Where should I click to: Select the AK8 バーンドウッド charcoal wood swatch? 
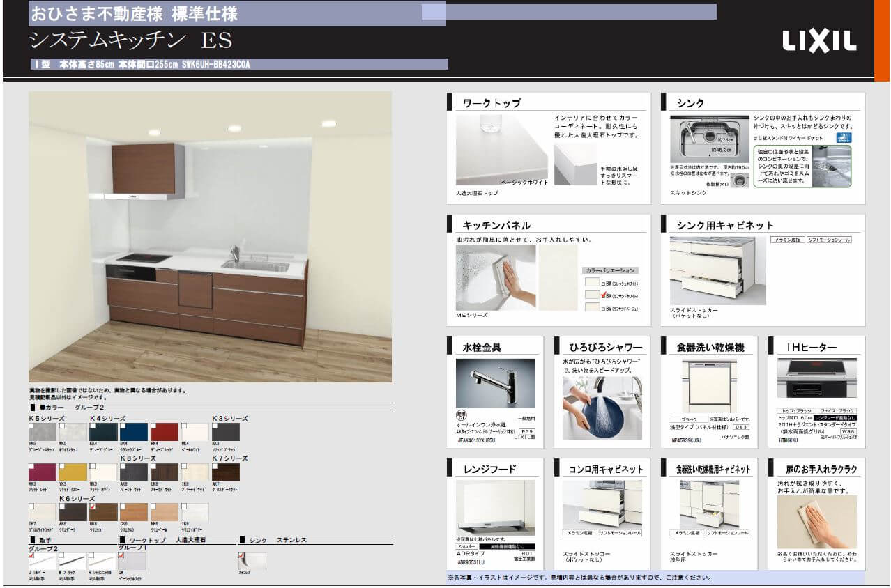point(134,472)
